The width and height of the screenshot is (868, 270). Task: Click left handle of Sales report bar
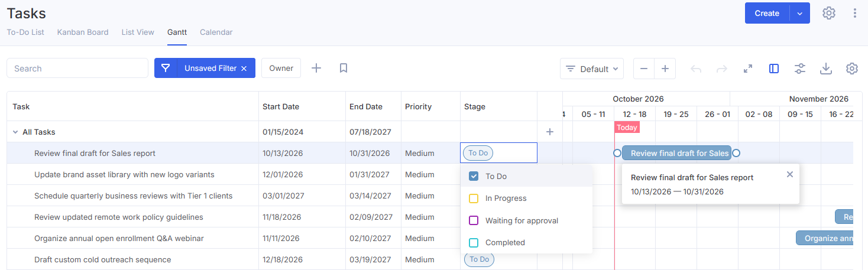(617, 153)
